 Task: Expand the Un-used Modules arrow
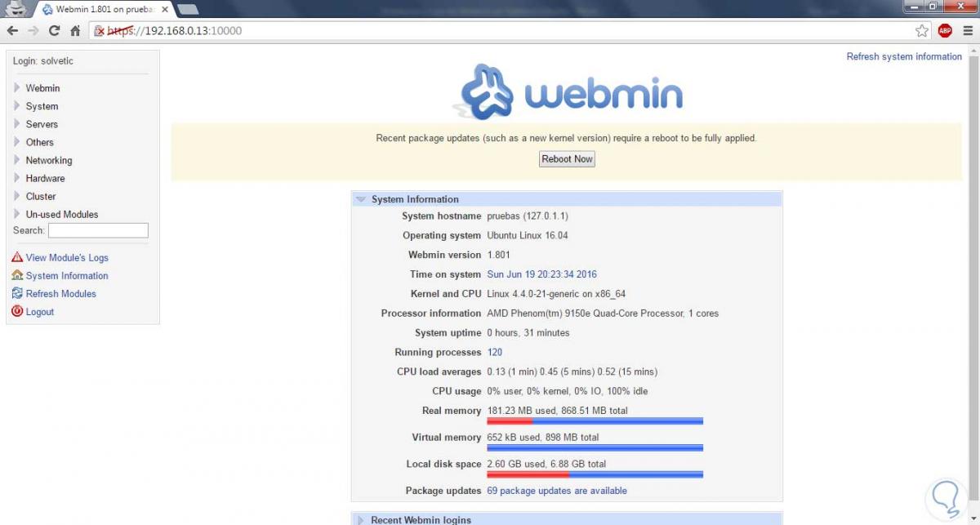click(x=17, y=213)
